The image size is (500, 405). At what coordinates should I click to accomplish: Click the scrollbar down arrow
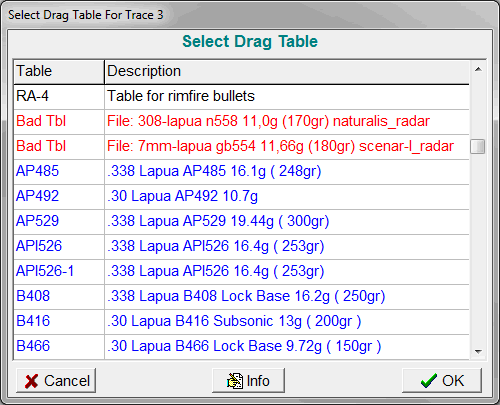point(478,351)
